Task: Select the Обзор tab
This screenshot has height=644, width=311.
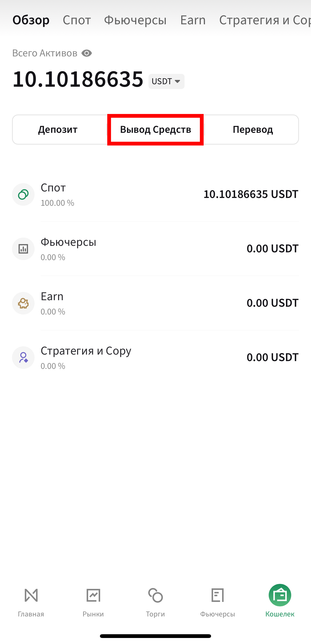Action: pos(31,20)
